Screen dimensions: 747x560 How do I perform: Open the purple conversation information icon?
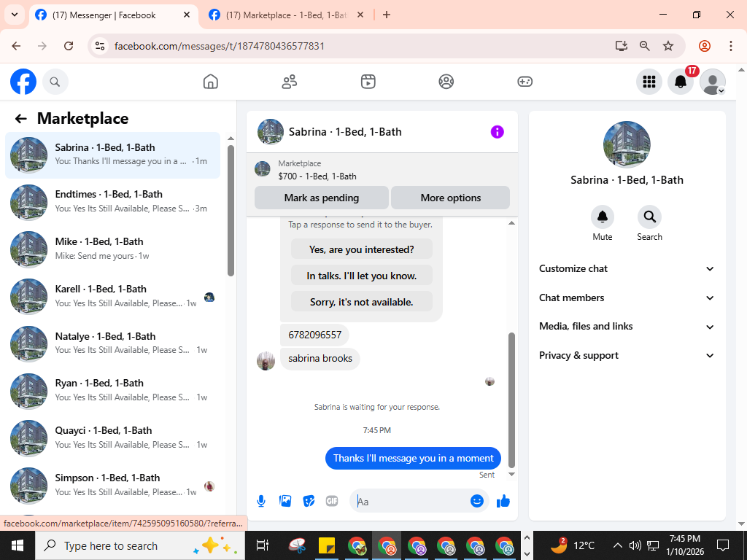tap(497, 132)
